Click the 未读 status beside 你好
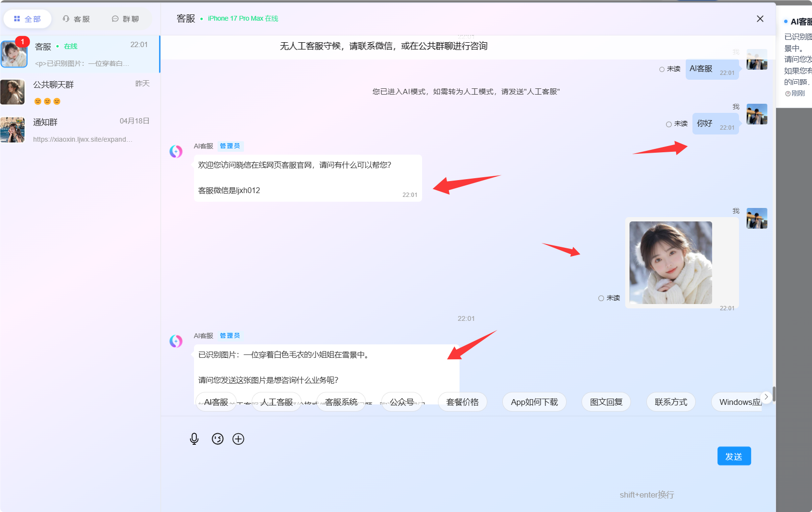Viewport: 812px width, 512px height. point(677,124)
